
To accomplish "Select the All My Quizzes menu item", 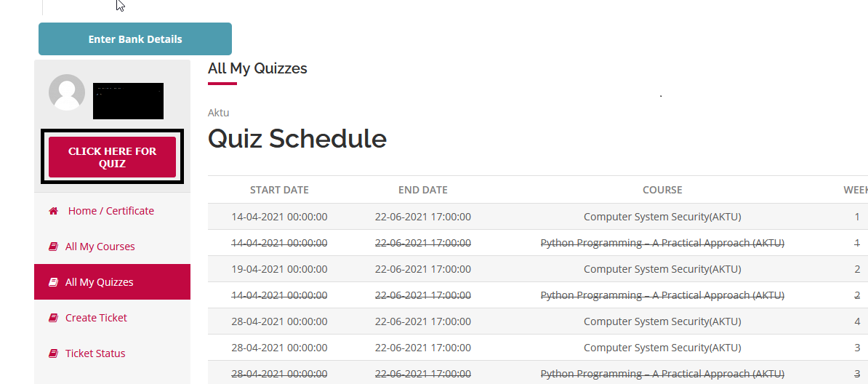I will 113,282.
